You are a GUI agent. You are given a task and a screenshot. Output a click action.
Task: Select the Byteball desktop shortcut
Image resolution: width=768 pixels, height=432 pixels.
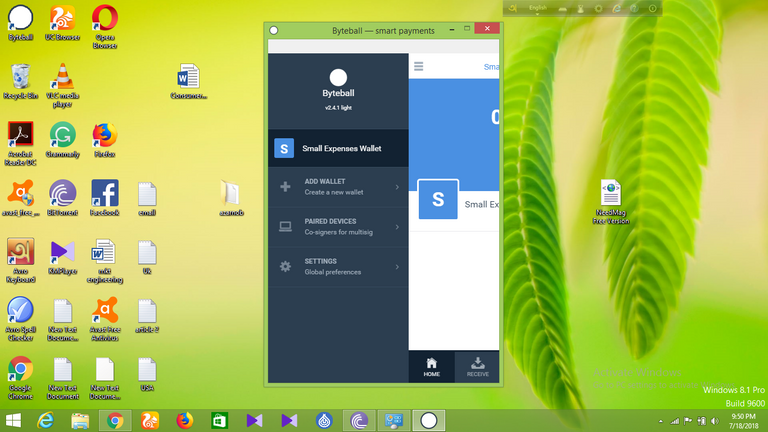[20, 23]
